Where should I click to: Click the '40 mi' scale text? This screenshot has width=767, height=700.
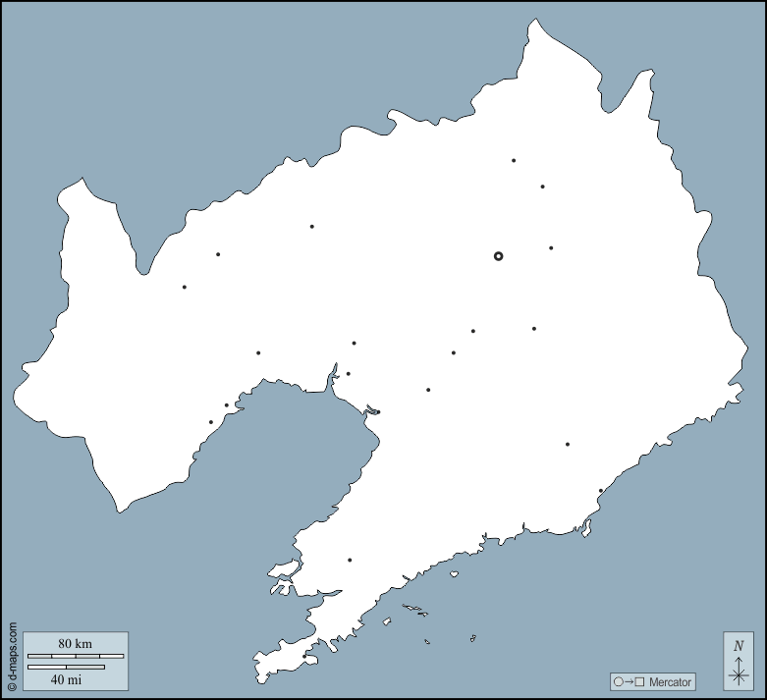point(66,679)
